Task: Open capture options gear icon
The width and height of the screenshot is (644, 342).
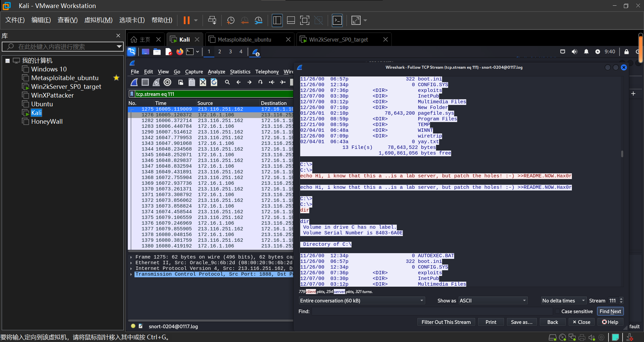Action: point(167,82)
